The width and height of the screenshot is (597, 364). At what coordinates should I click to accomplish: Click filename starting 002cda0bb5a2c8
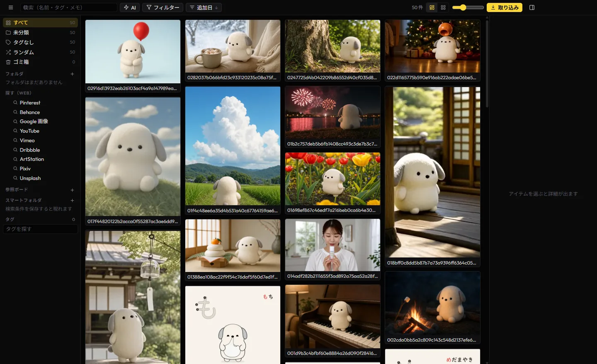[432, 340]
